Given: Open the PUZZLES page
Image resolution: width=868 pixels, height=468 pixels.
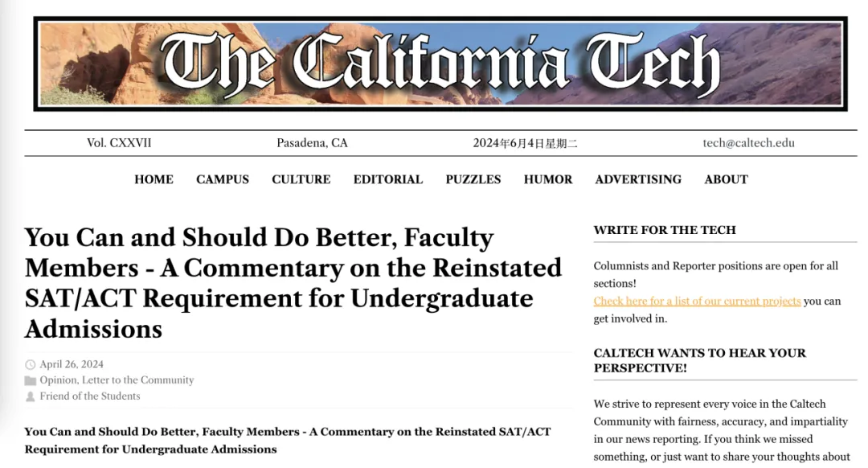Looking at the screenshot, I should [x=473, y=179].
